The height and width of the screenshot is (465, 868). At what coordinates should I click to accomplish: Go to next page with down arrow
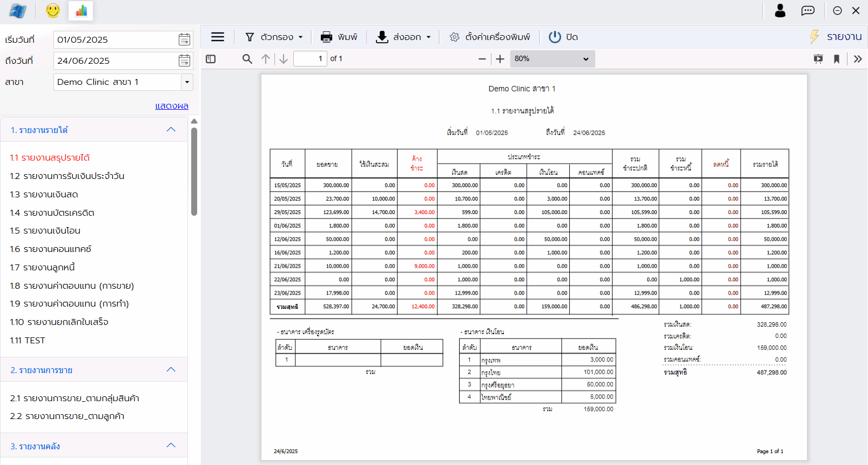click(284, 59)
